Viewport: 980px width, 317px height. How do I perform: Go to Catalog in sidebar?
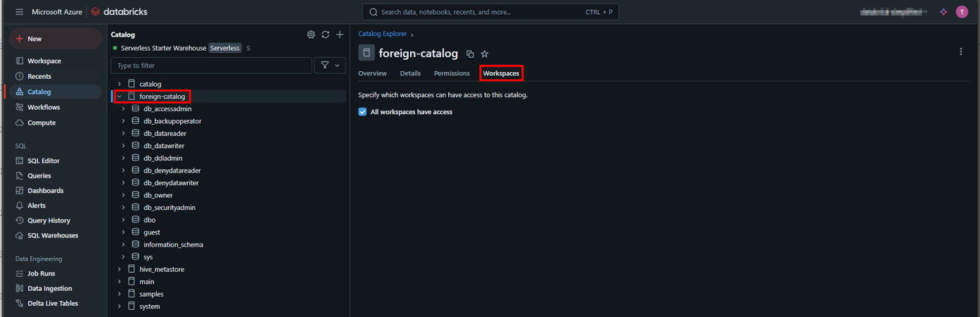tap(56, 92)
